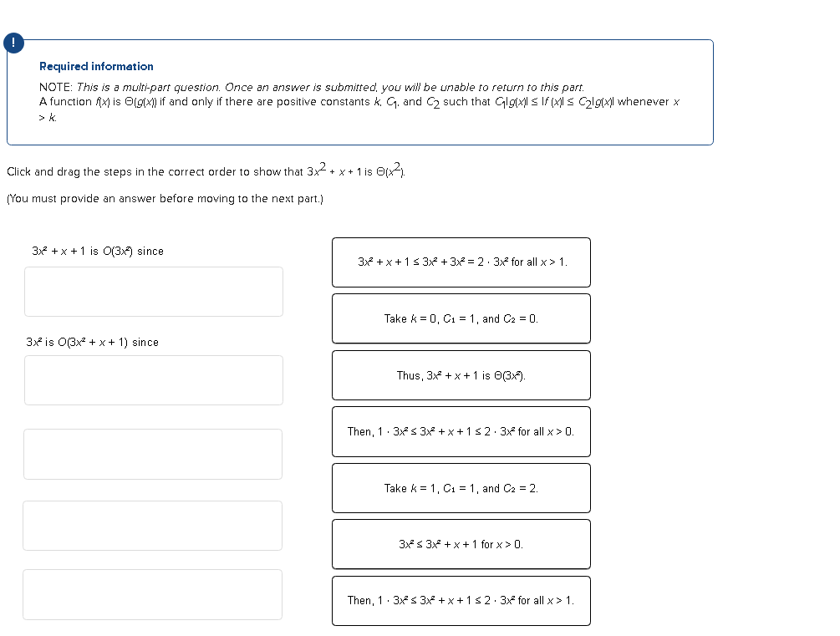
Task: Pick the "Then, 1 · 3x² ≤ … for all x > 1" card
Action: [461, 600]
